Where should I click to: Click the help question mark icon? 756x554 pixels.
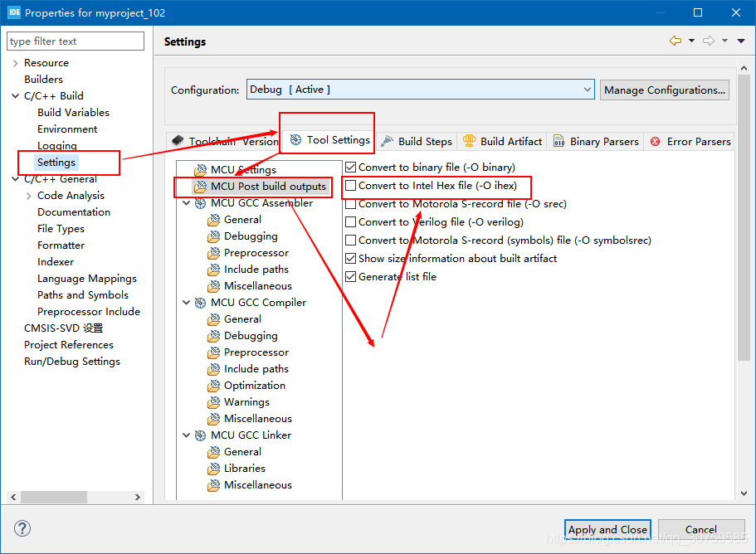(x=22, y=528)
